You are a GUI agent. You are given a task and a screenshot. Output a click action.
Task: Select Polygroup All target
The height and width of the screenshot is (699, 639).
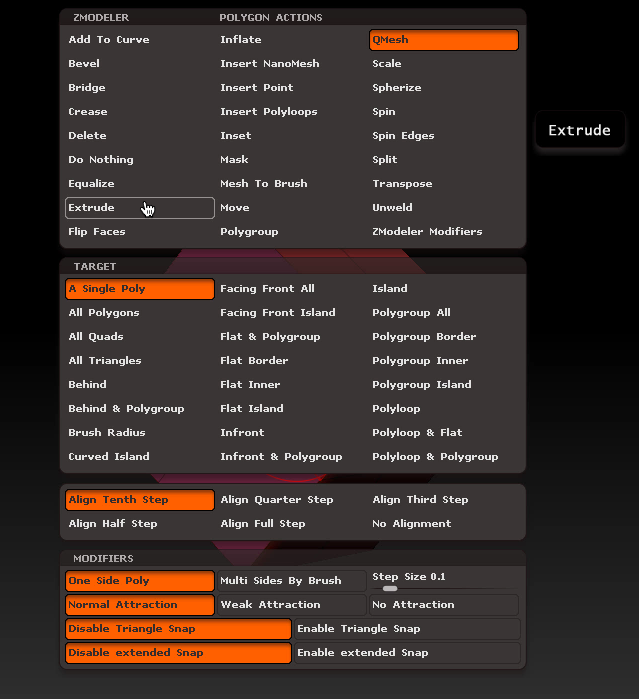(444, 313)
